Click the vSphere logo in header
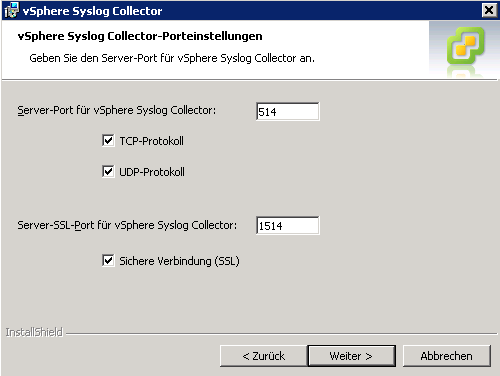This screenshot has width=500, height=376. point(466,46)
